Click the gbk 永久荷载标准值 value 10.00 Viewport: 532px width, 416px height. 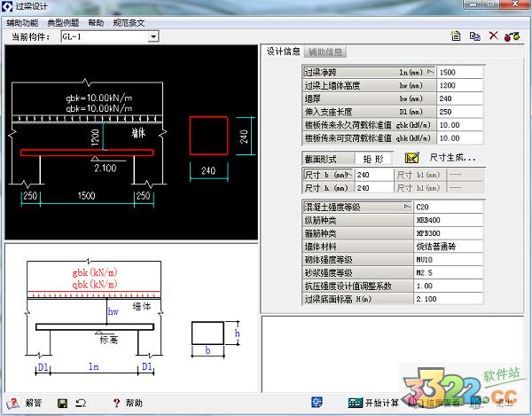(x=459, y=125)
